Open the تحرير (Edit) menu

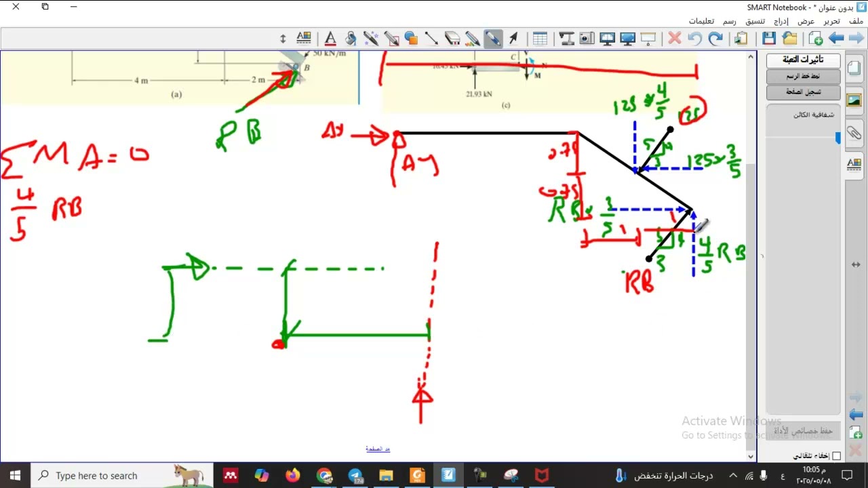(831, 21)
